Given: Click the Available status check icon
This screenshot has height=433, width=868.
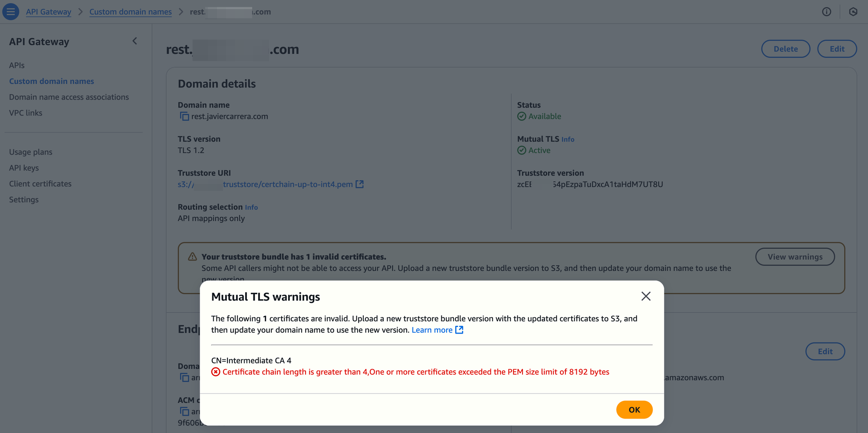Looking at the screenshot, I should point(522,116).
